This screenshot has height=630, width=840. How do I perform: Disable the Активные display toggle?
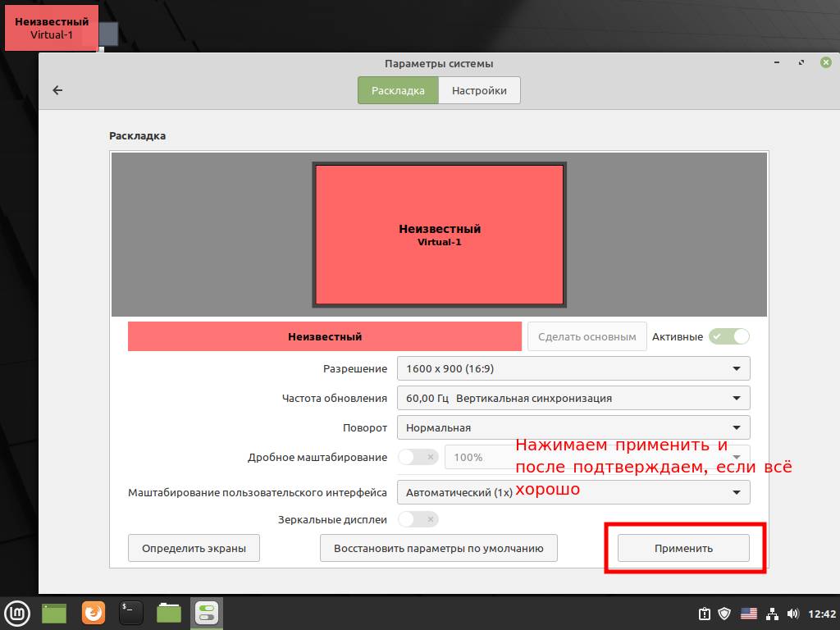(x=729, y=336)
